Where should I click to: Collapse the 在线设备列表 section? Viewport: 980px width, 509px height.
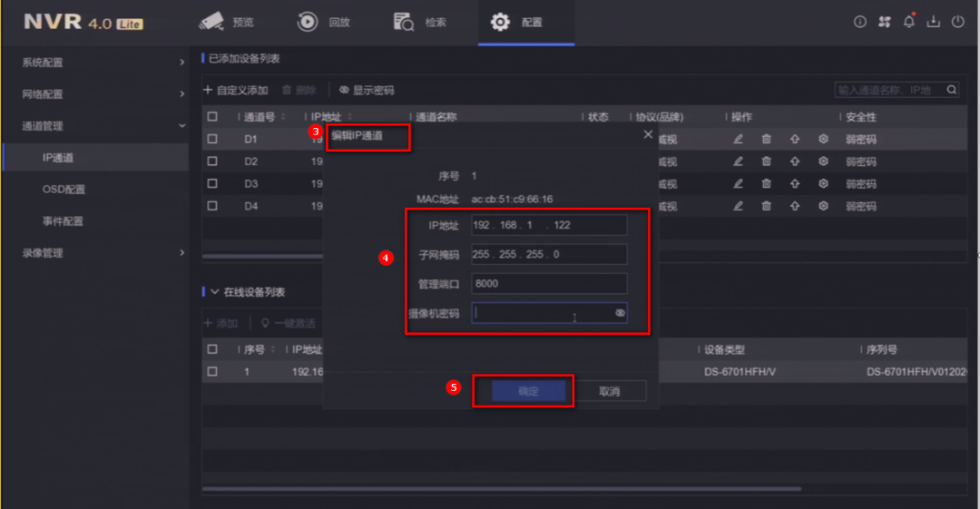(214, 292)
